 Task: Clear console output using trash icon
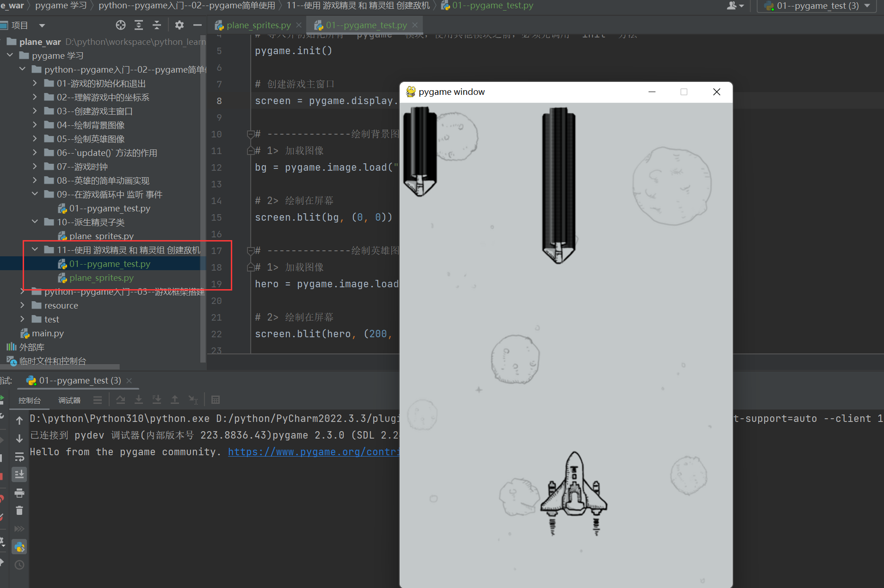pyautogui.click(x=19, y=511)
